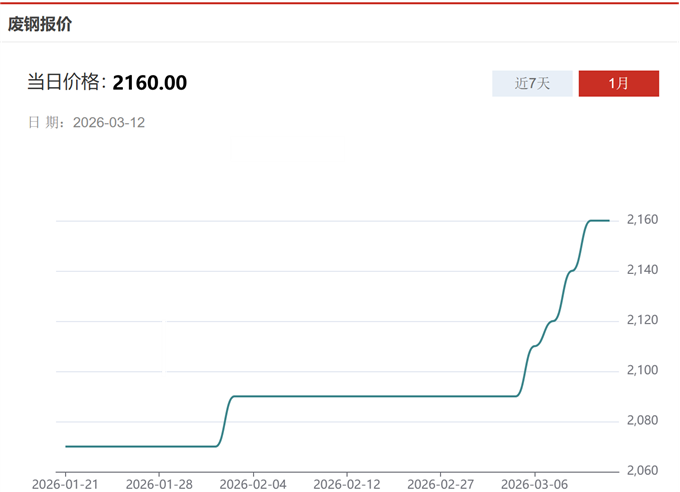
Task: Click the 2,100 y-axis value
Action: (x=642, y=371)
